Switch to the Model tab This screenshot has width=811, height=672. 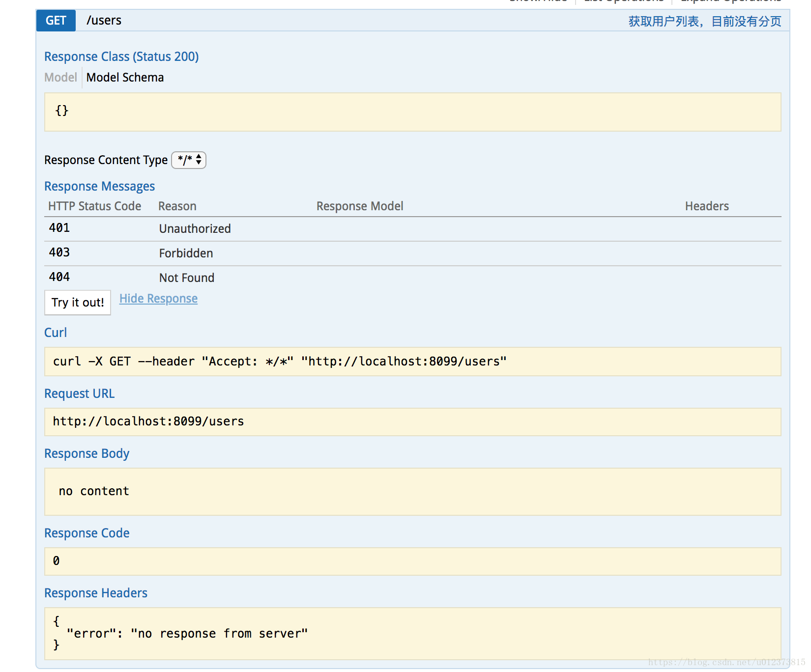(60, 78)
